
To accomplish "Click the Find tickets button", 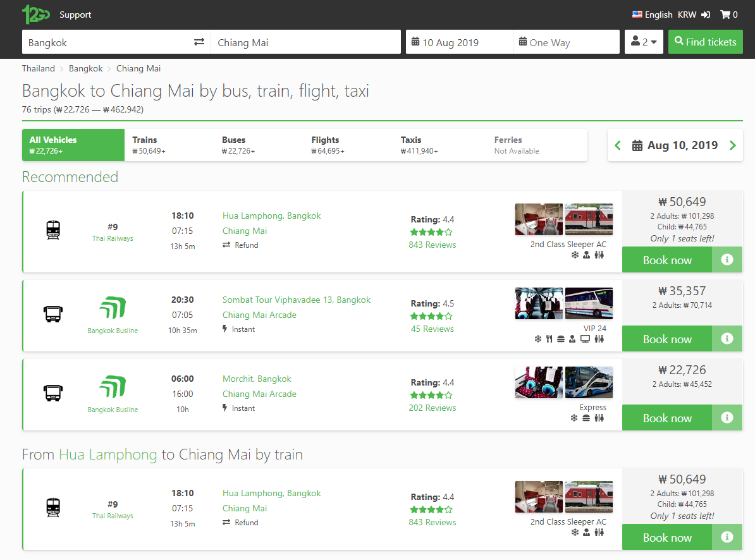I will click(706, 42).
